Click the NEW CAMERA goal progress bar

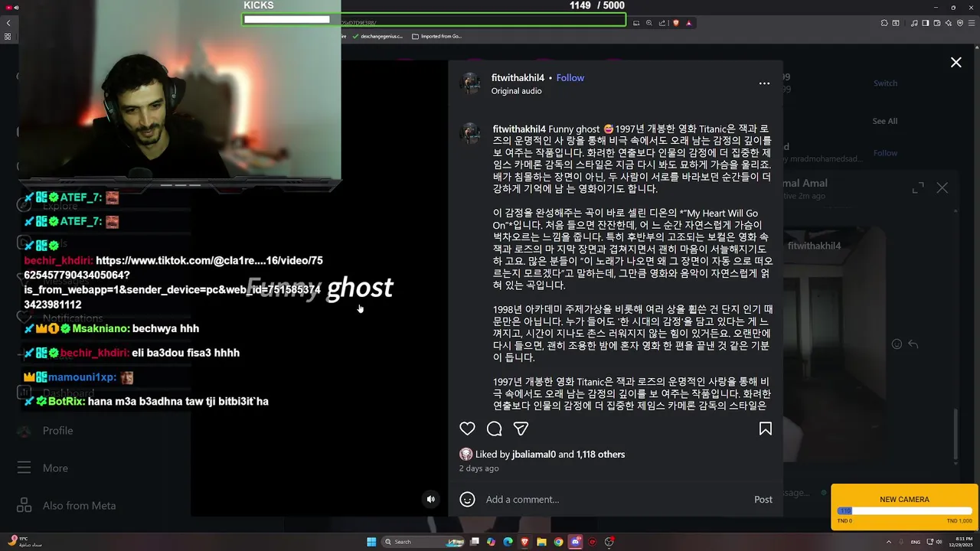904,510
